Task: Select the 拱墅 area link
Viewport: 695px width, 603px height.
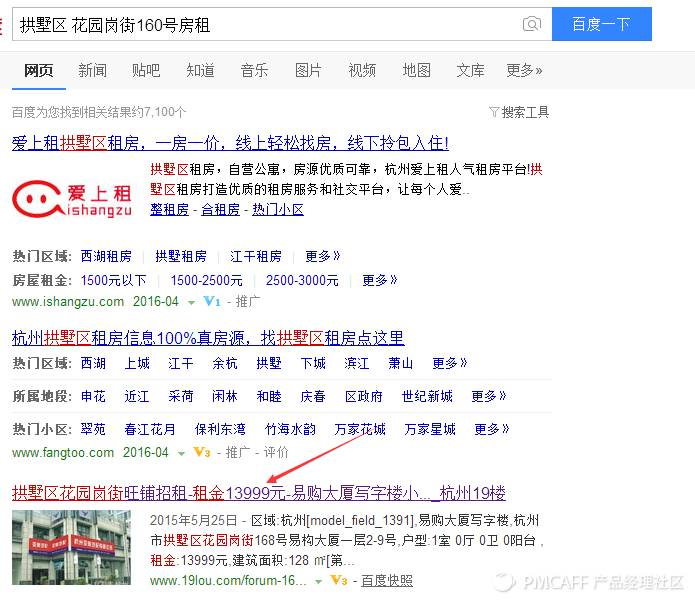Action: [269, 363]
